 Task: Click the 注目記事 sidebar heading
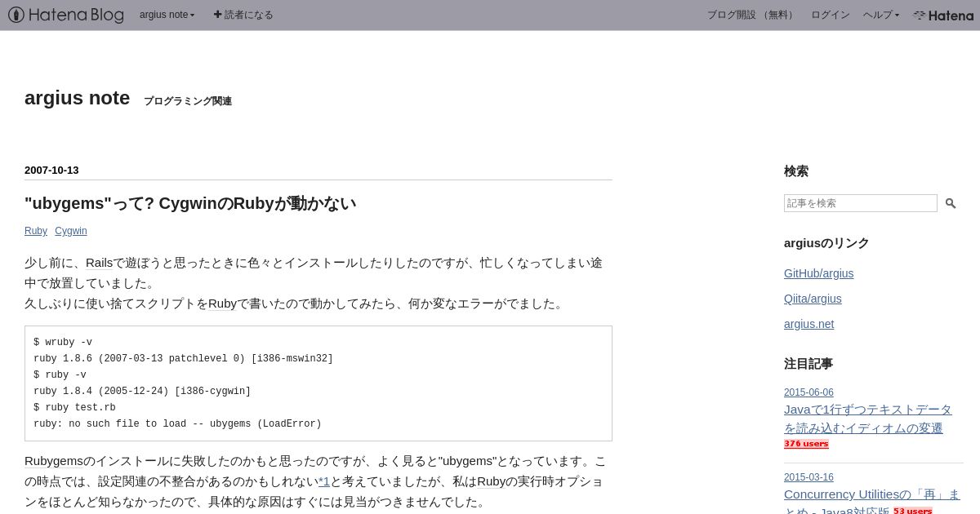pyautogui.click(x=808, y=364)
